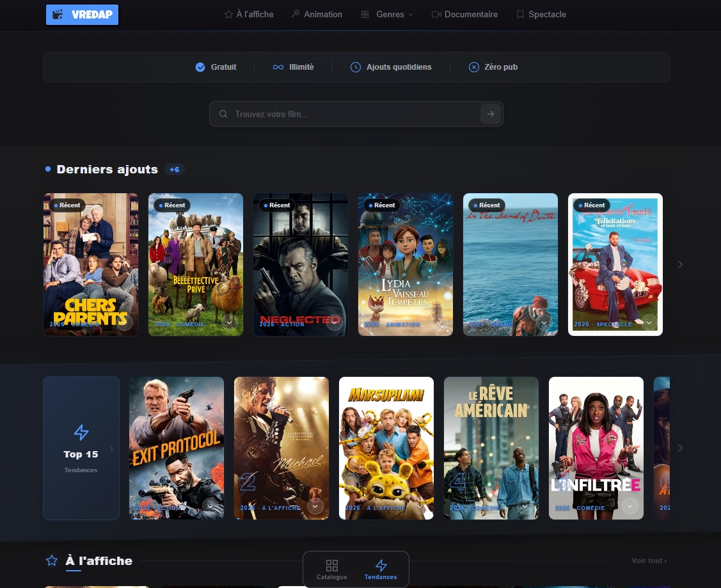This screenshot has width=721, height=588.
Task: Click the Récent badge on Chers Parents
Action: click(67, 205)
